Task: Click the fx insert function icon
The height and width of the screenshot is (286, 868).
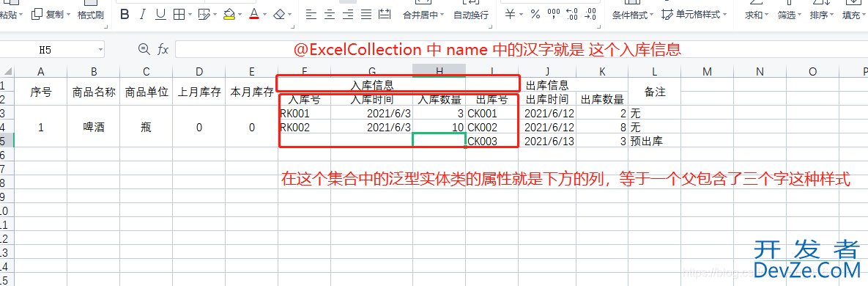Action: coord(163,49)
